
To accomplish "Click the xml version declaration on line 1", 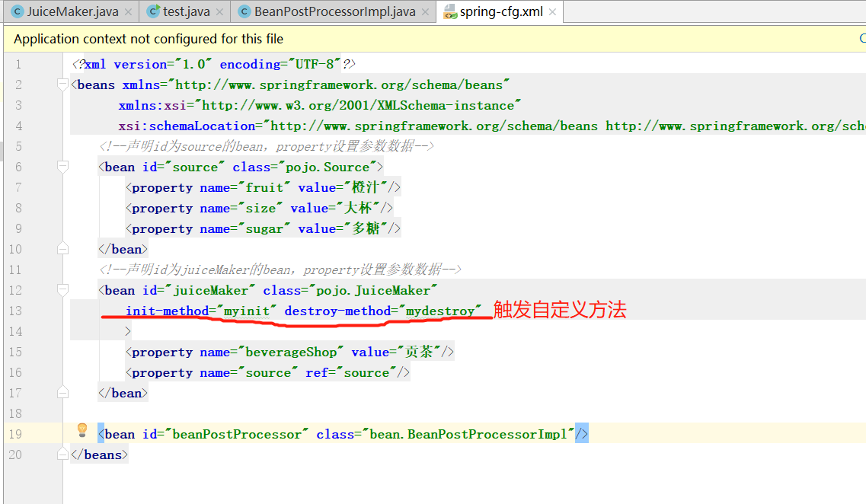I will tap(214, 64).
